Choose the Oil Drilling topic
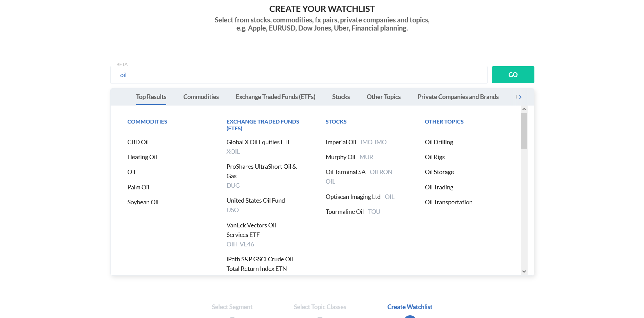Image resolution: width=644 pixels, height=318 pixels. point(439,142)
